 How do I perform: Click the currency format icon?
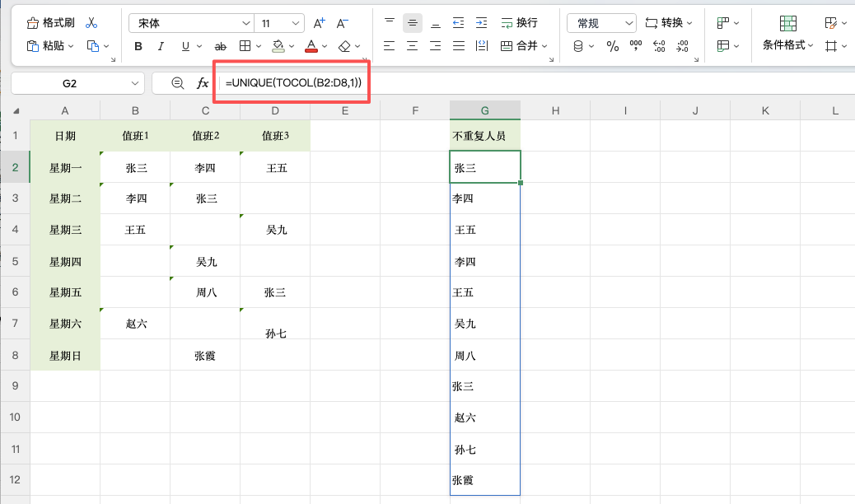click(x=578, y=46)
